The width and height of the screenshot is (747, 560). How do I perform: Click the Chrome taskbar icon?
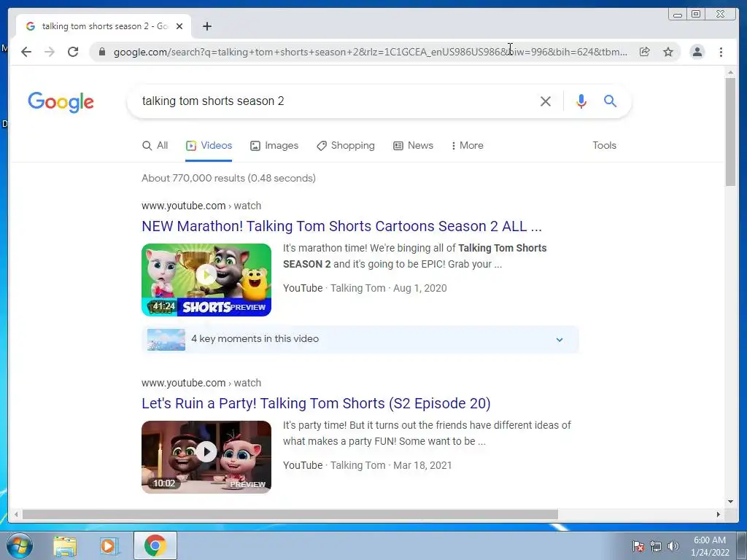click(155, 545)
